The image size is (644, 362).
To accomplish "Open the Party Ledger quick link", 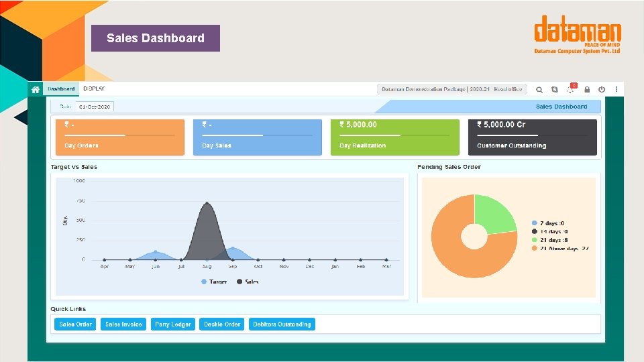I will pyautogui.click(x=173, y=324).
